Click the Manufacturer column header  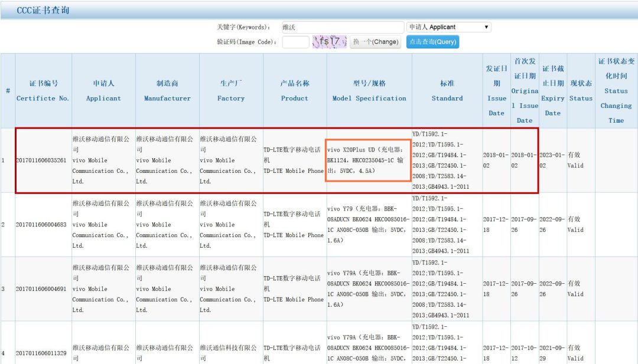click(x=167, y=91)
